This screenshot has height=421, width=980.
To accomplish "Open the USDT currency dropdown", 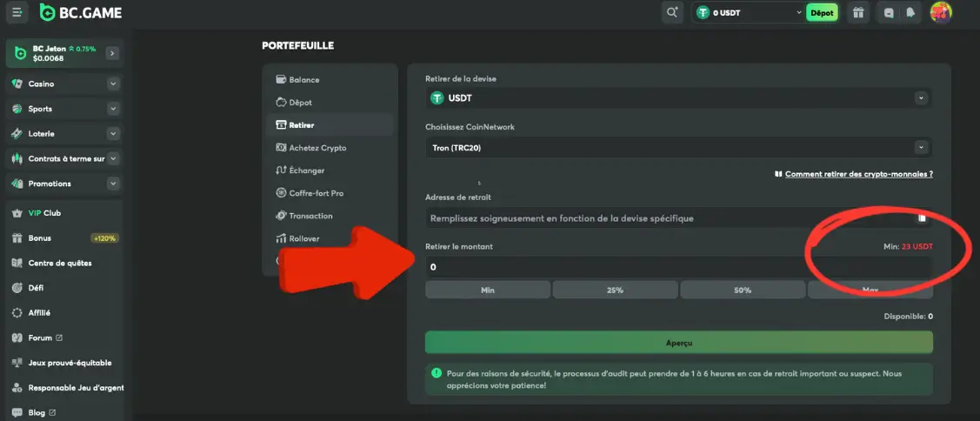I will tap(679, 98).
